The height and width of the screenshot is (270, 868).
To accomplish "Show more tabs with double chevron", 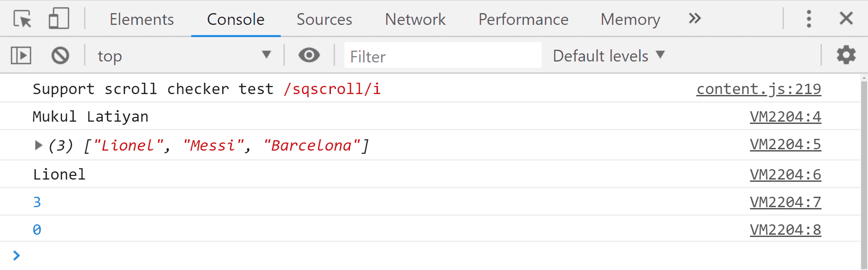I will 695,19.
